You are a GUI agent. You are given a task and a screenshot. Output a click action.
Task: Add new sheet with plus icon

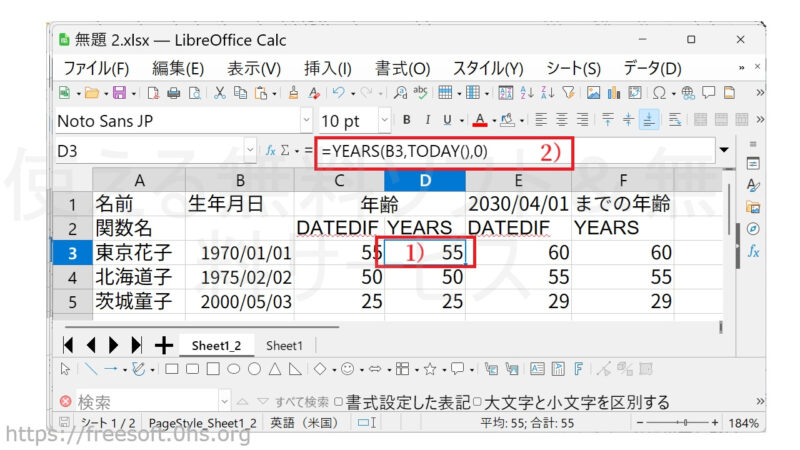pos(162,345)
